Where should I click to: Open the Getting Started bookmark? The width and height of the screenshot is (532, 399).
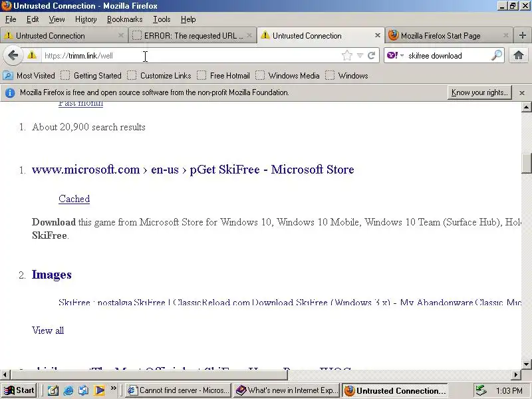[x=91, y=75]
